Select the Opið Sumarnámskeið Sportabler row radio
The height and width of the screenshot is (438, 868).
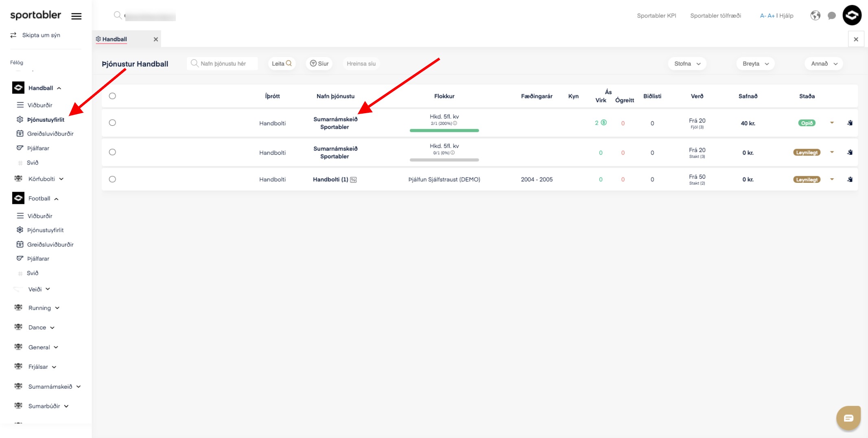tap(112, 123)
